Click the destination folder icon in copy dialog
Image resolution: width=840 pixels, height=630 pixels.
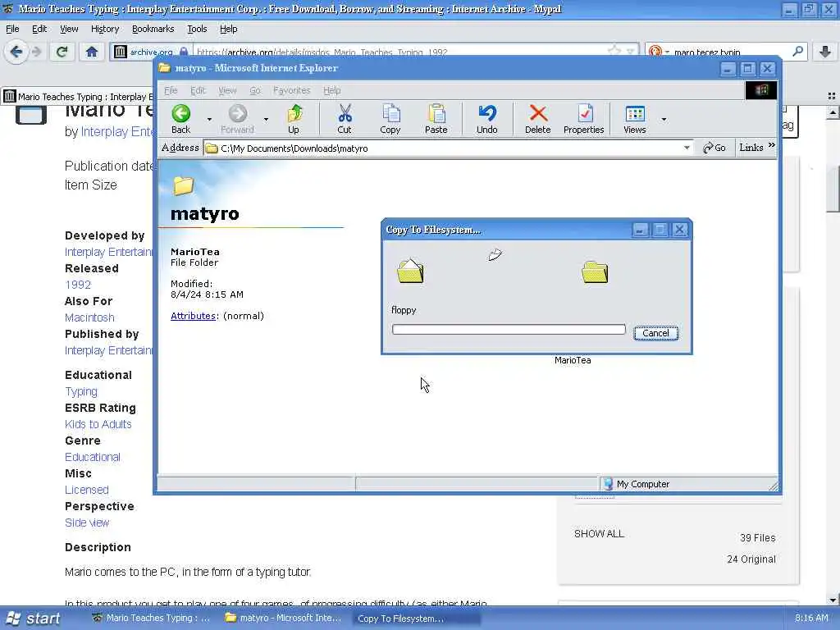[595, 272]
